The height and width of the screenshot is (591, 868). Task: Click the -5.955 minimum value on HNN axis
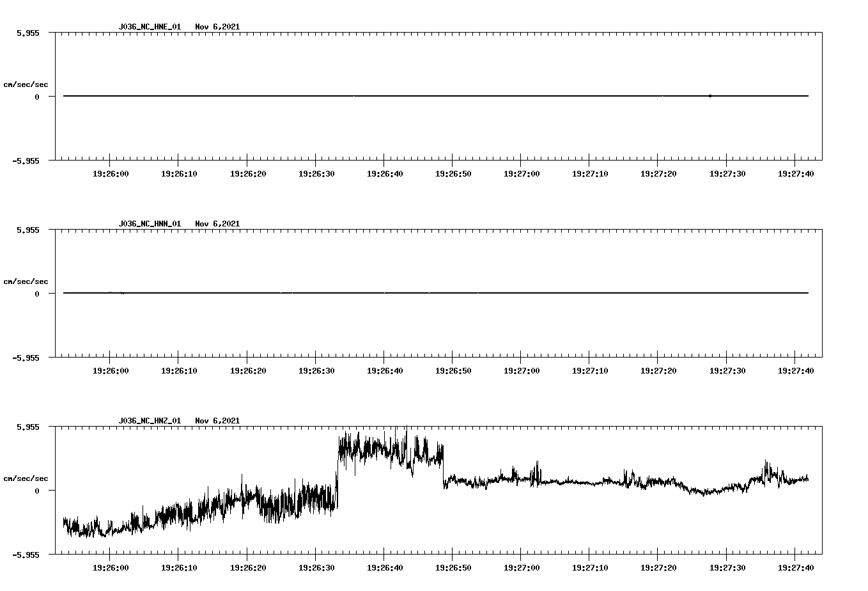point(26,358)
